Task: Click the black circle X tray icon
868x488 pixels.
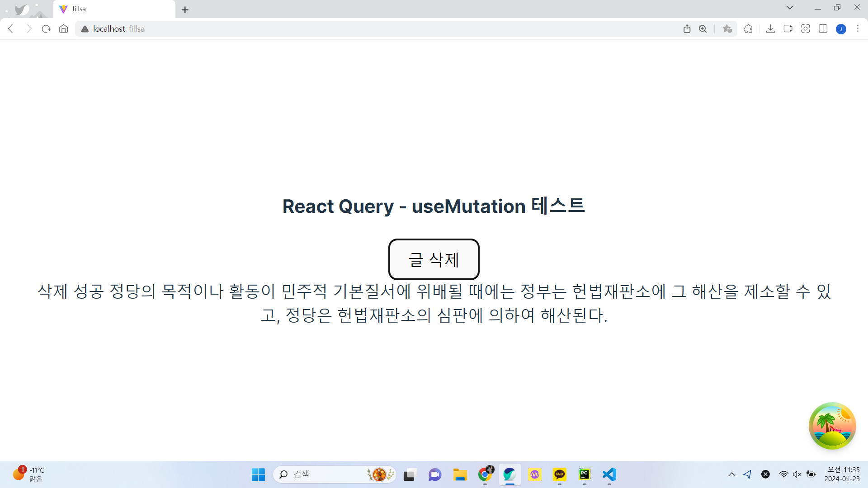Action: pos(765,474)
